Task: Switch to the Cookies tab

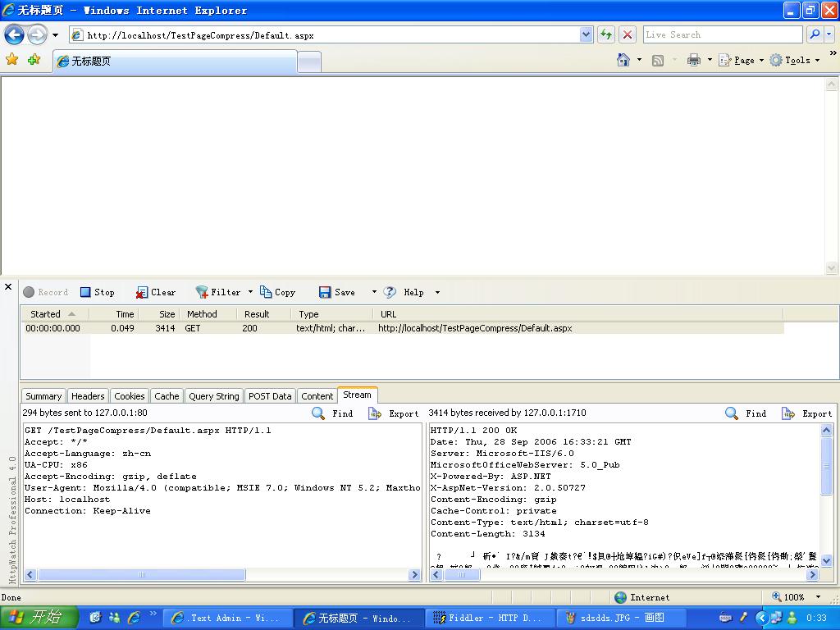Action: pos(129,396)
